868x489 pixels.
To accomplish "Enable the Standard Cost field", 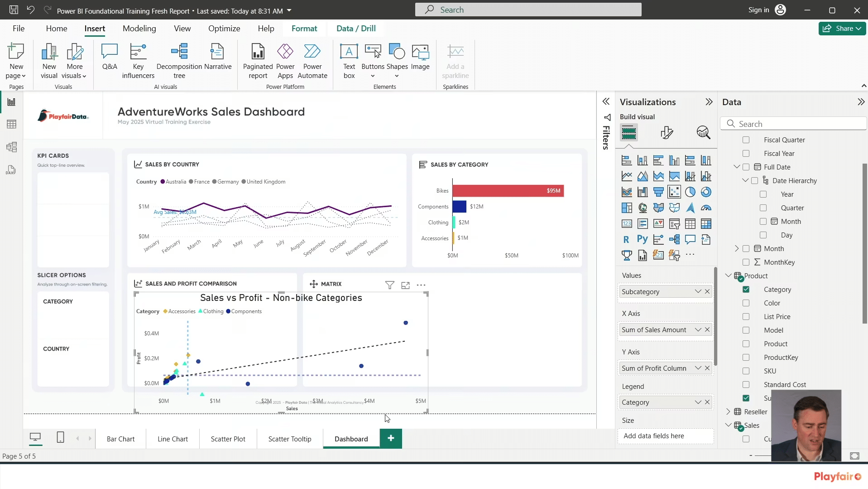I will [746, 384].
